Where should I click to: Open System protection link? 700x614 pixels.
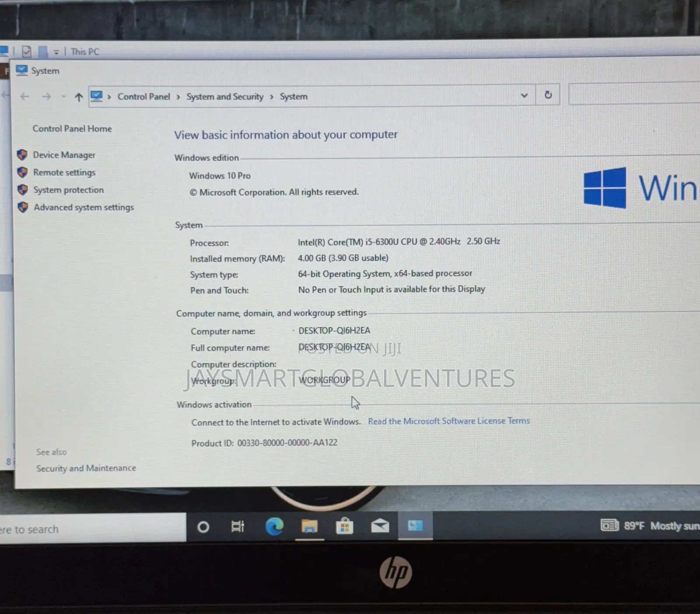click(x=69, y=190)
